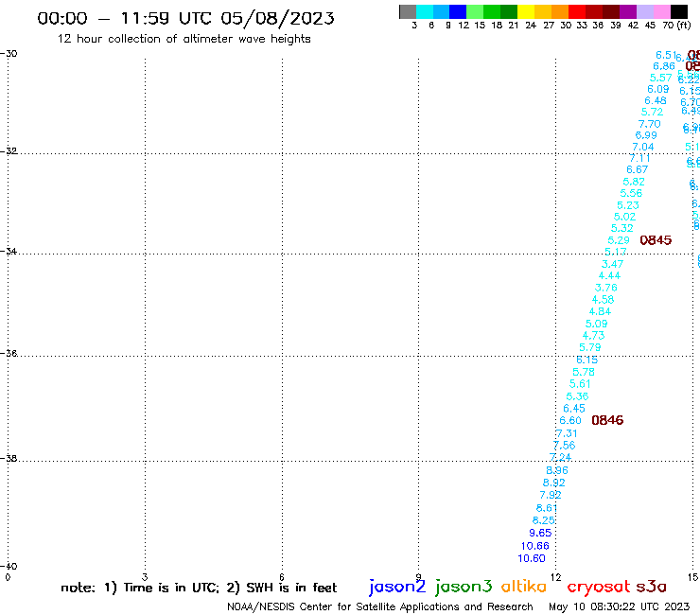
Task: Select the black swatch at the legend's end
Action: click(x=679, y=11)
